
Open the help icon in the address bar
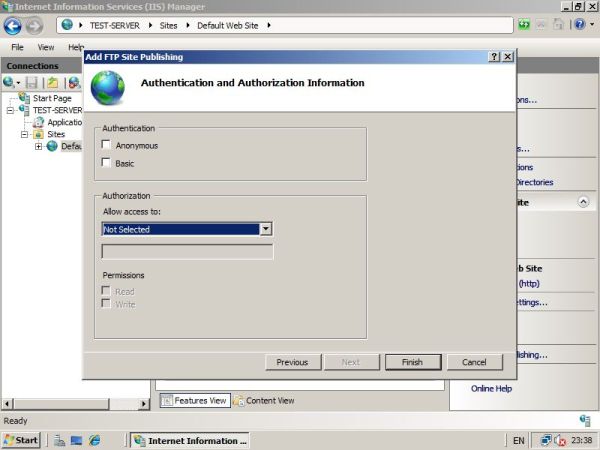(579, 25)
